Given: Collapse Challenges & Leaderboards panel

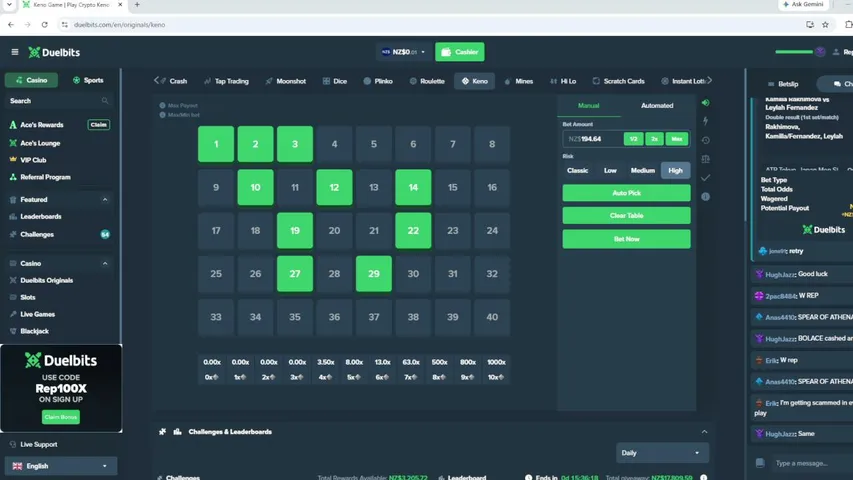Looking at the screenshot, I should coord(704,432).
